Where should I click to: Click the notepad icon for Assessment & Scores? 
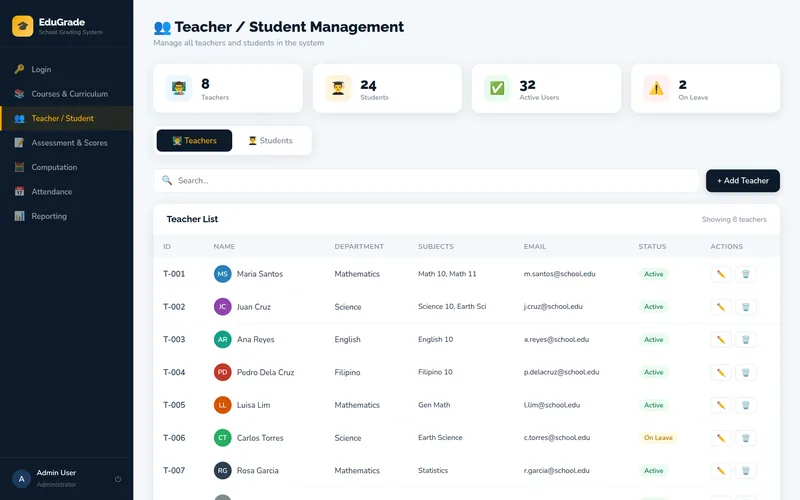tap(19, 142)
